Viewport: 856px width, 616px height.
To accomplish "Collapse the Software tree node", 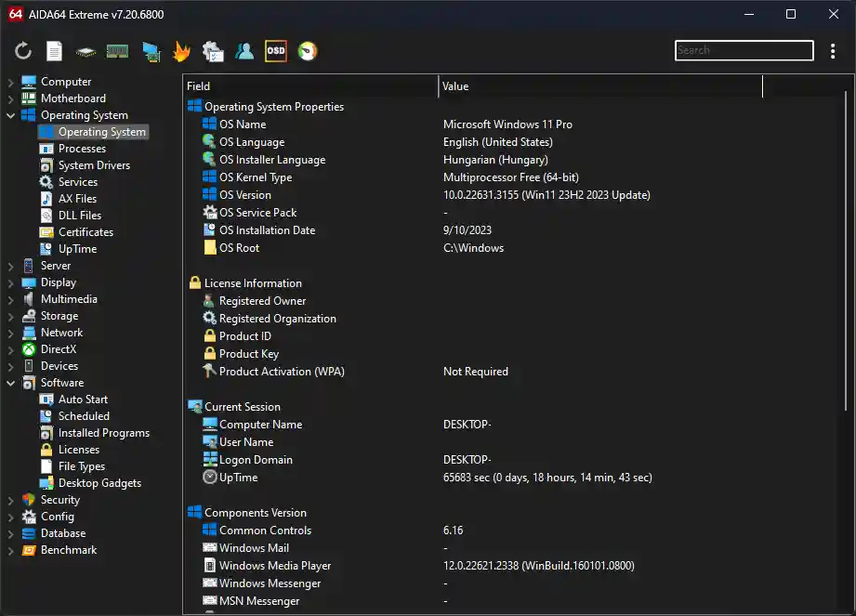I will click(x=11, y=383).
